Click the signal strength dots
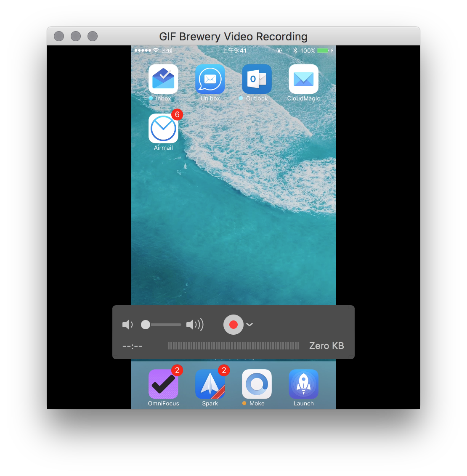This screenshot has height=476, width=467. [143, 50]
